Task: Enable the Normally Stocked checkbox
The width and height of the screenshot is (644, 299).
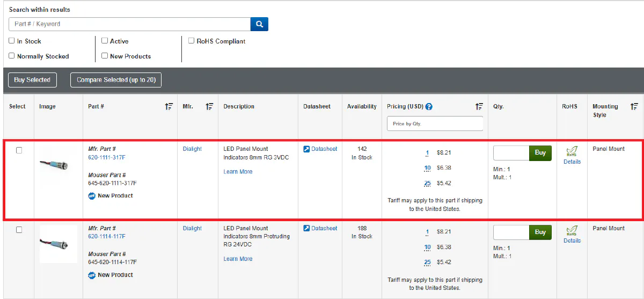Action: [x=12, y=56]
